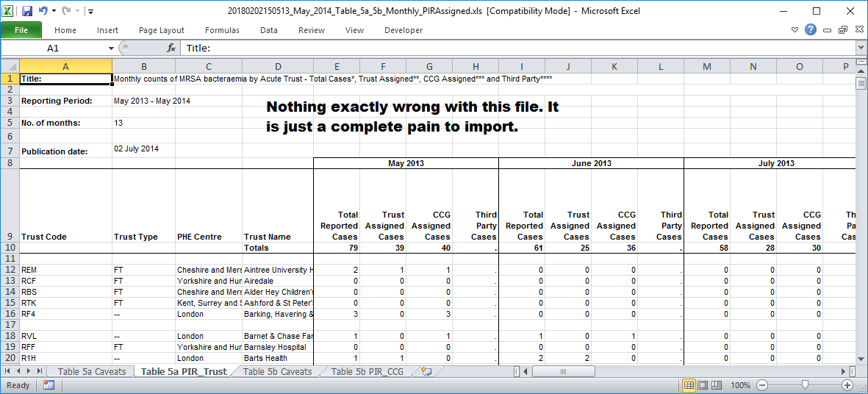Minimize the workbook window inside the ribbon
Screen dimensions: 868x394
click(x=827, y=30)
